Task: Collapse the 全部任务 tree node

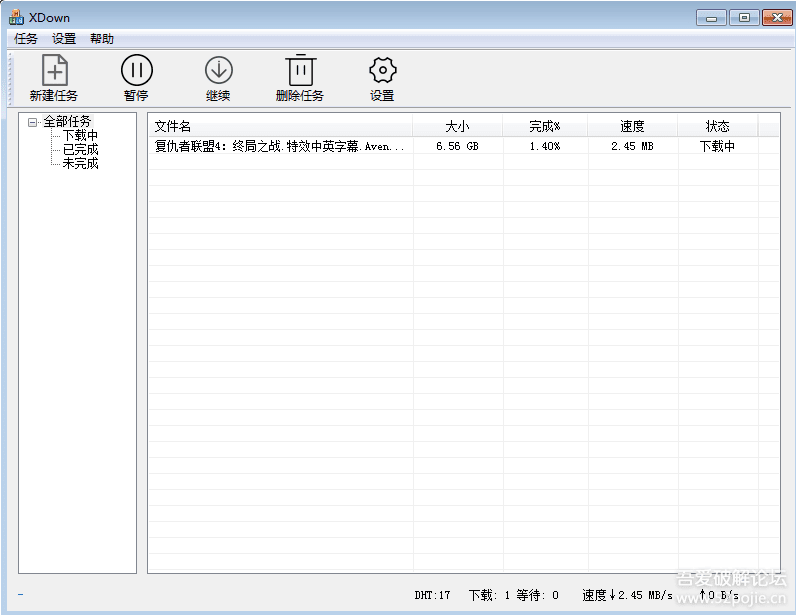Action: [x=33, y=122]
